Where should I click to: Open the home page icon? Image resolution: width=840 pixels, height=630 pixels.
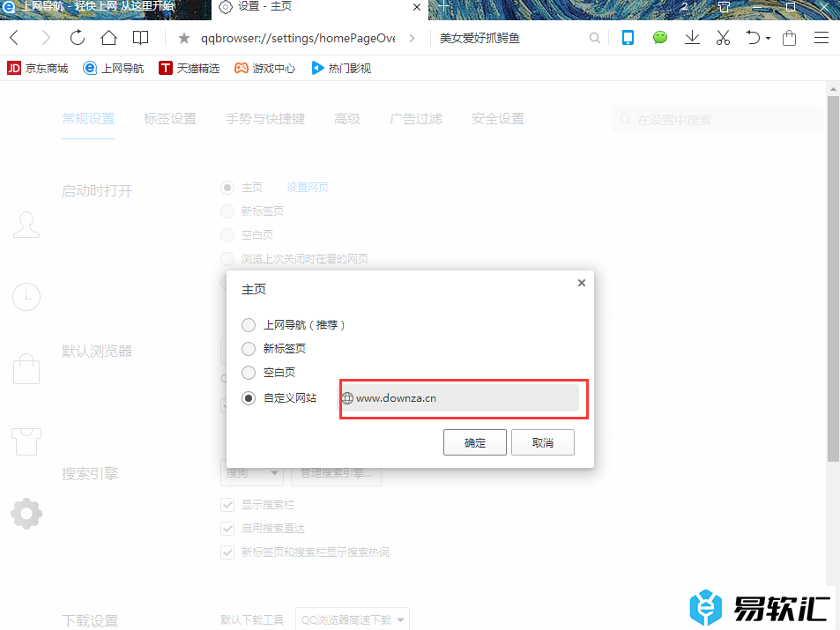108,38
